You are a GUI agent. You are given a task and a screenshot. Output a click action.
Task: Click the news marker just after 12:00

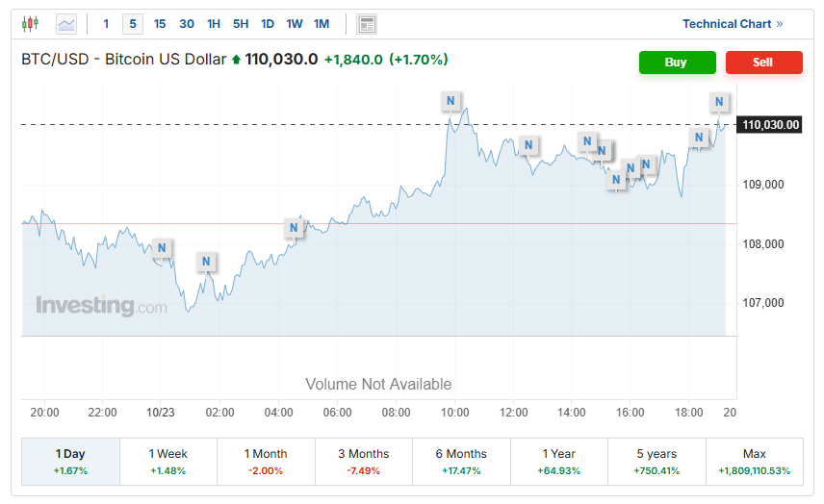528,145
